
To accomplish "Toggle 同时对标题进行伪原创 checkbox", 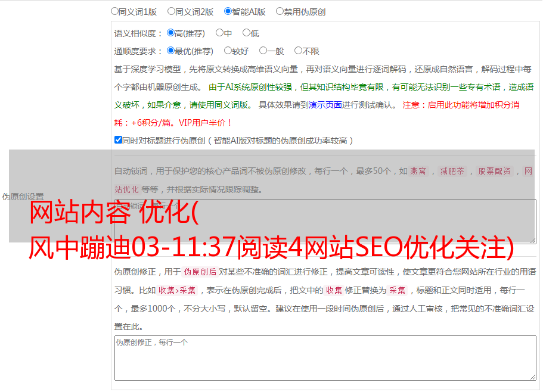I will (x=118, y=140).
